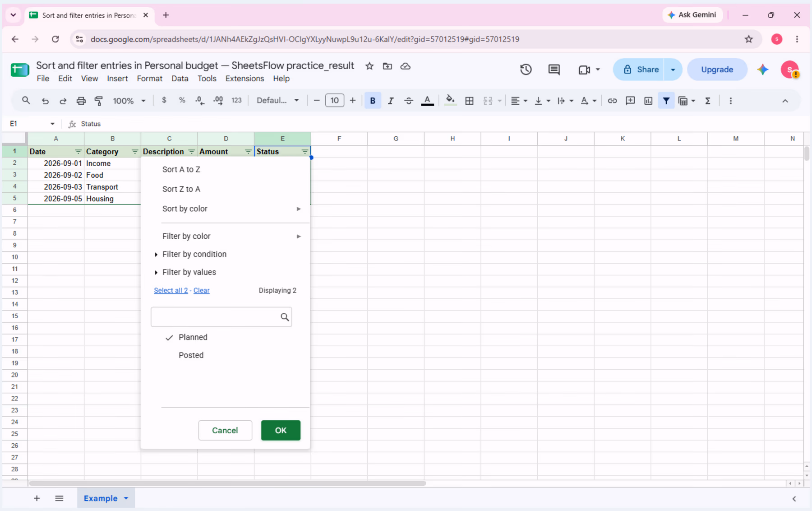Click the Redo arrow in toolbar

tap(63, 101)
